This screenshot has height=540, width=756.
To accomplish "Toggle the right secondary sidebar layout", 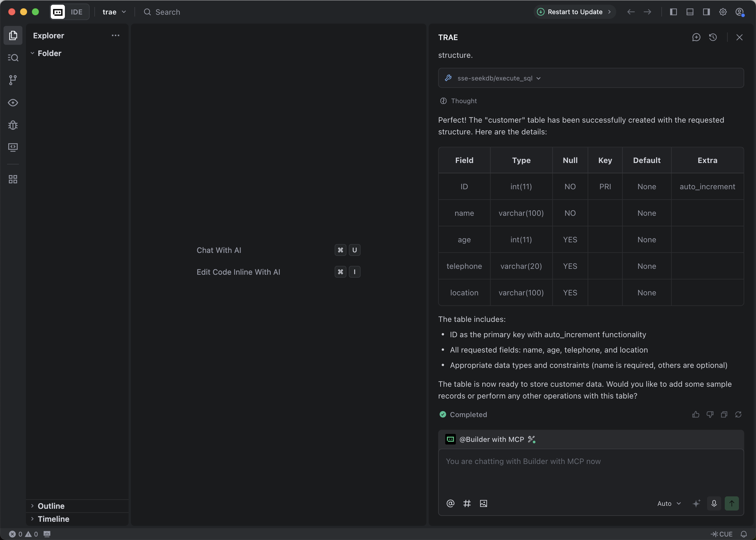I will [x=706, y=12].
